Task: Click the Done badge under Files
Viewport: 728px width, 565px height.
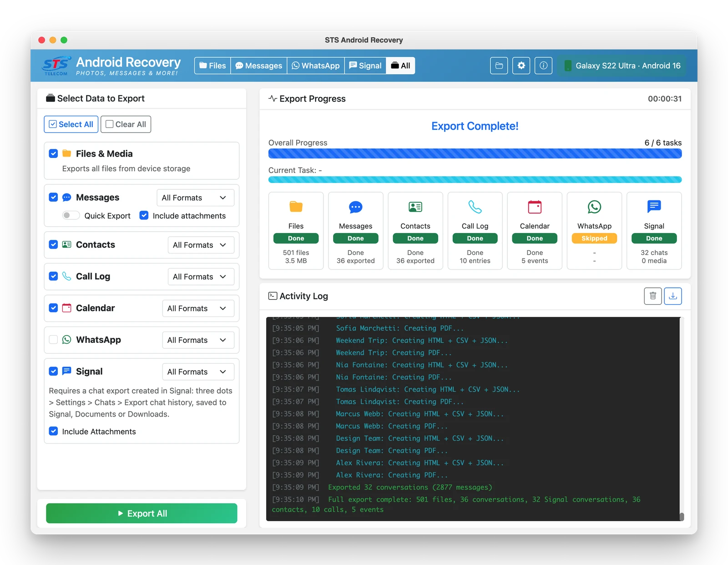Action: 296,238
